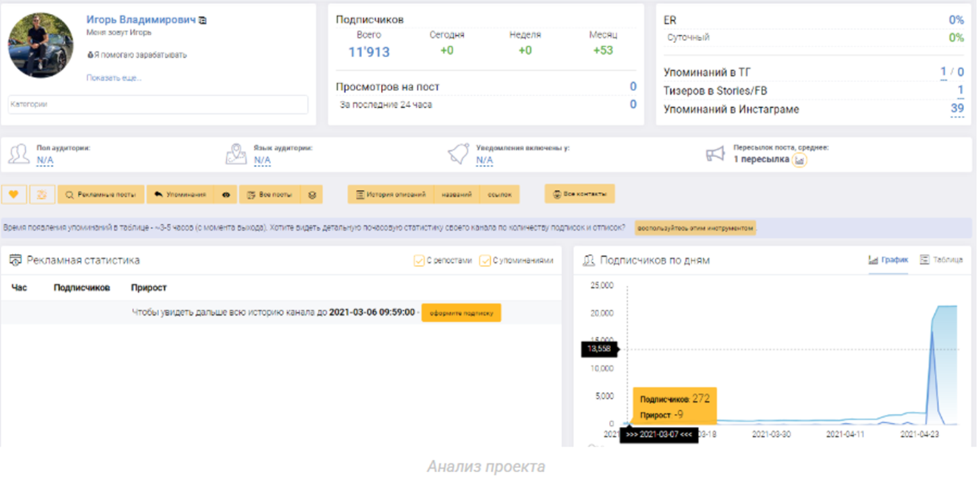Open the Категории field
The width and height of the screenshot is (980, 491).
[158, 104]
